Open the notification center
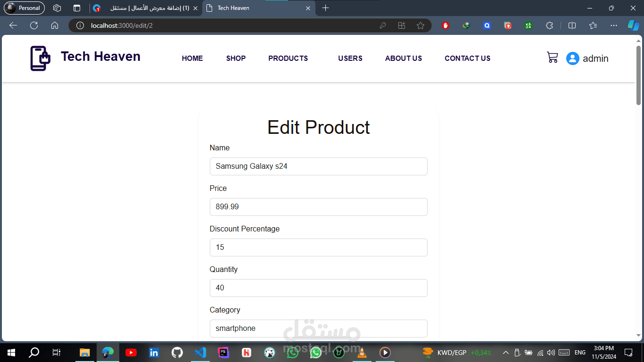This screenshot has height=362, width=644. point(628,352)
